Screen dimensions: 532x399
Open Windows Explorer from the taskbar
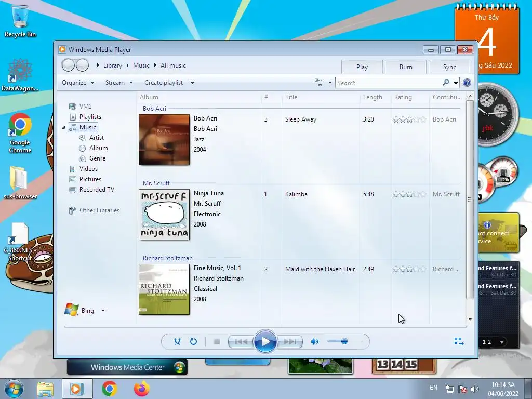[x=45, y=389]
